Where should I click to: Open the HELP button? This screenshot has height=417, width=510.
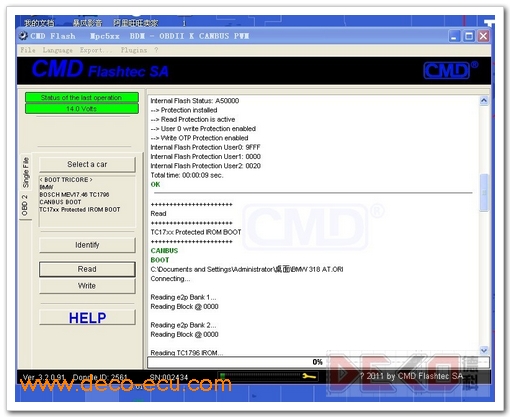[x=87, y=317]
